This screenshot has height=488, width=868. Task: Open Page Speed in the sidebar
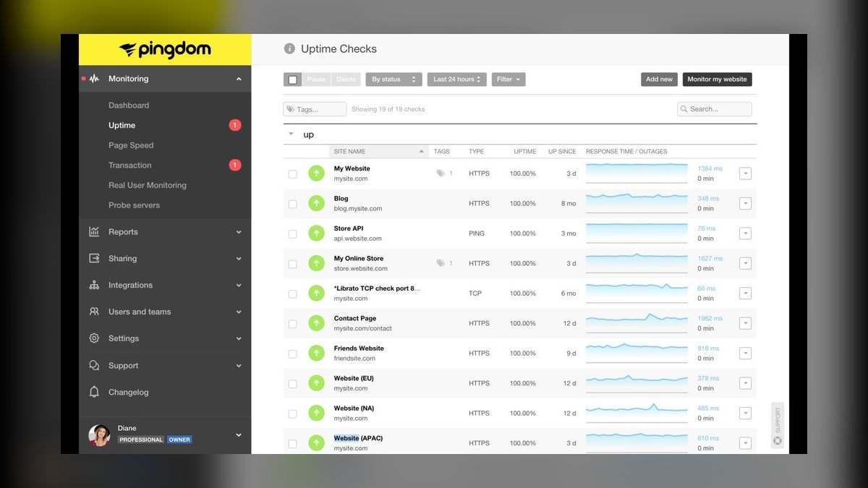pos(131,145)
